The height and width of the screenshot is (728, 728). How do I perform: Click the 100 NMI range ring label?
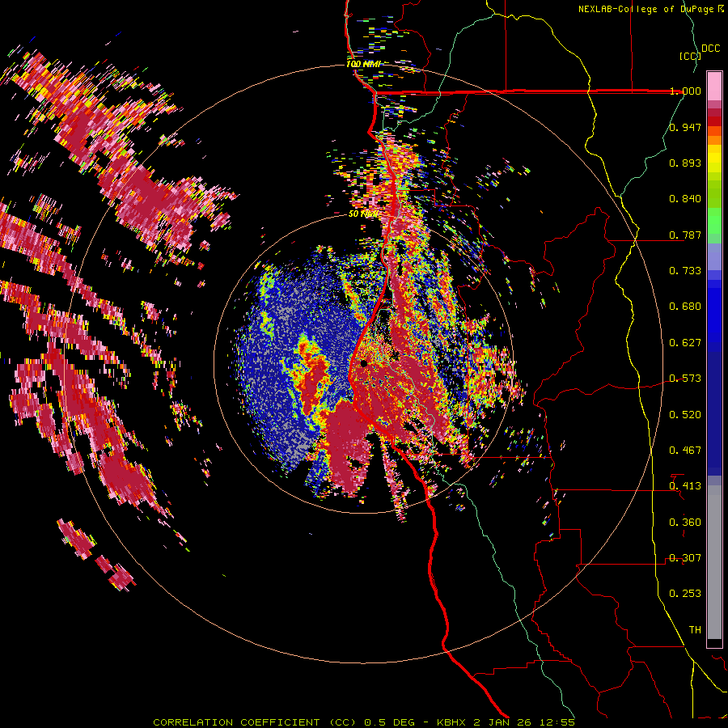(363, 64)
